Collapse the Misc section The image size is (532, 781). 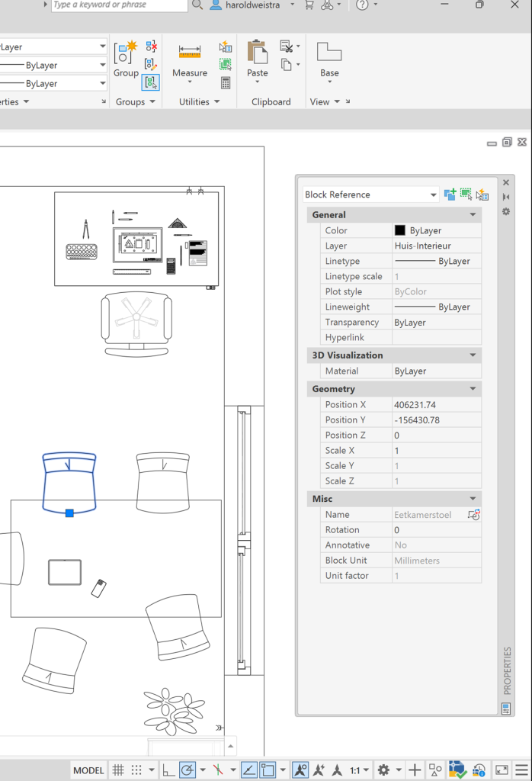[473, 499]
